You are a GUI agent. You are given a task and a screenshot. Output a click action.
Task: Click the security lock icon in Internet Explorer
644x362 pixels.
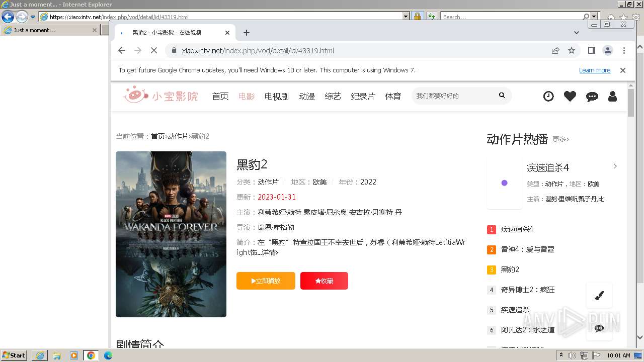pos(417,17)
